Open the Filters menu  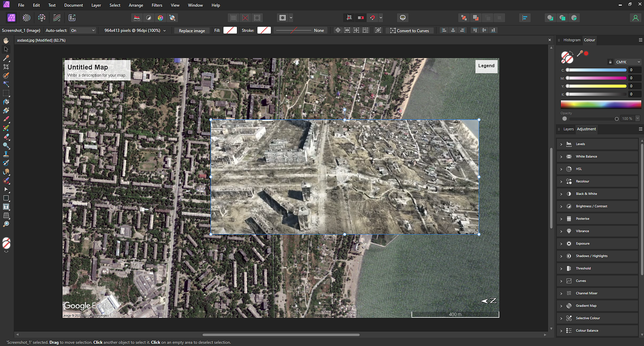156,5
